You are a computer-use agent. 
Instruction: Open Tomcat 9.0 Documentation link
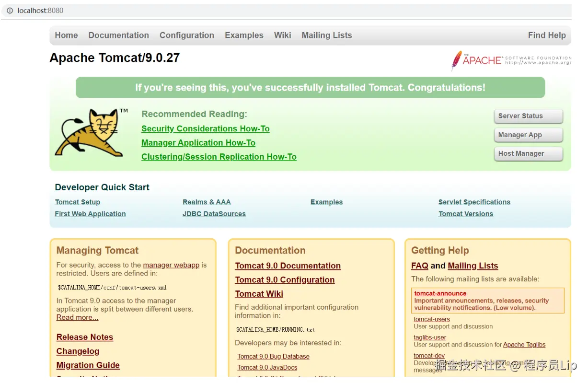click(x=288, y=266)
